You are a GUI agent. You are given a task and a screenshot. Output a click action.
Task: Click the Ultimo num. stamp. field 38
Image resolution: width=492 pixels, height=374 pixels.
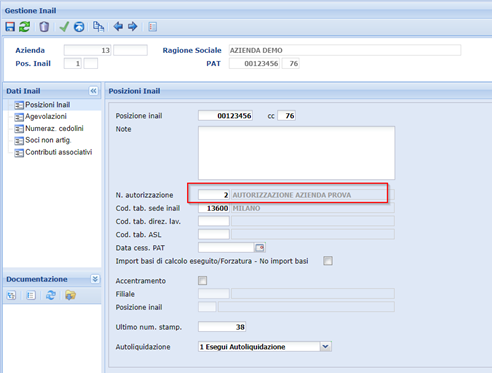[222, 327]
